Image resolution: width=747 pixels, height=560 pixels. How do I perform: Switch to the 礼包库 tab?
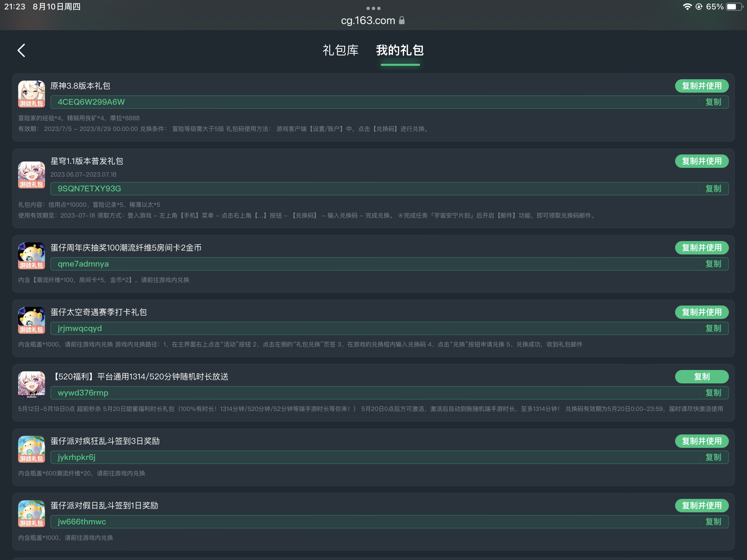(340, 50)
